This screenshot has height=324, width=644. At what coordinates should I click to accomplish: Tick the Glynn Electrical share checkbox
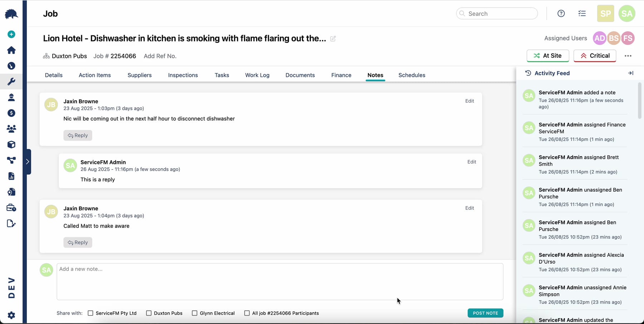point(195,313)
